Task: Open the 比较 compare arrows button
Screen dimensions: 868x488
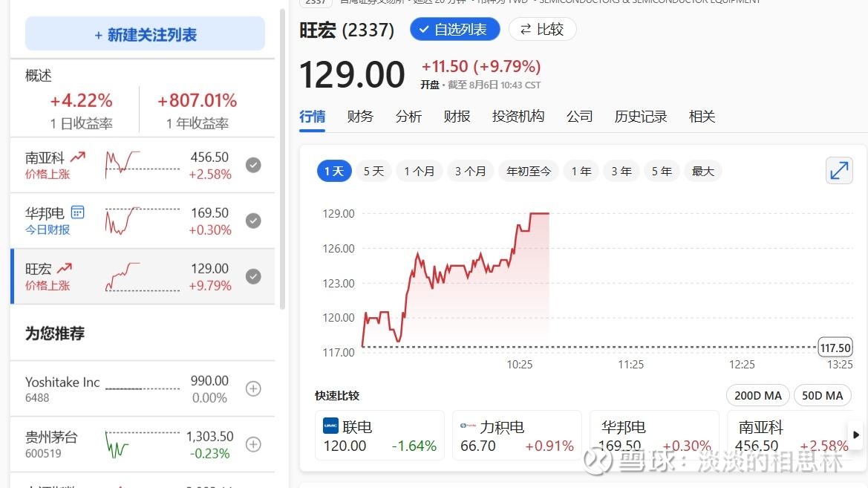Action: [542, 30]
